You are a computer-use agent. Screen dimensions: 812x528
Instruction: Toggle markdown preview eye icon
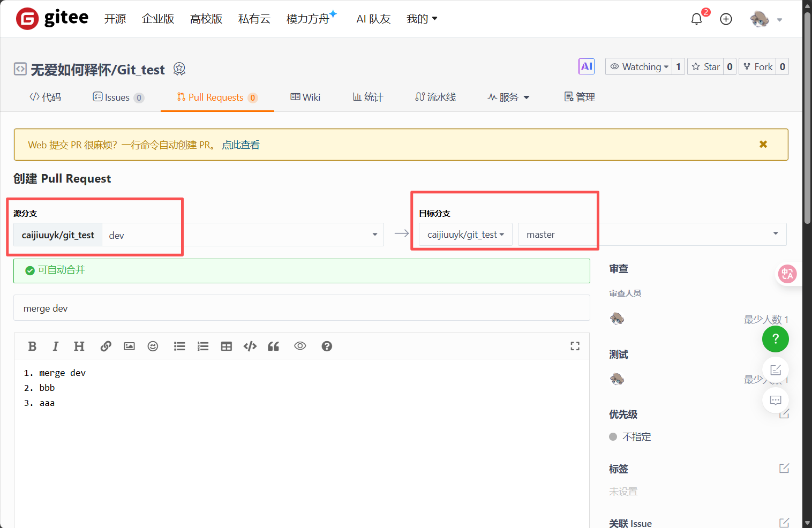coord(300,346)
